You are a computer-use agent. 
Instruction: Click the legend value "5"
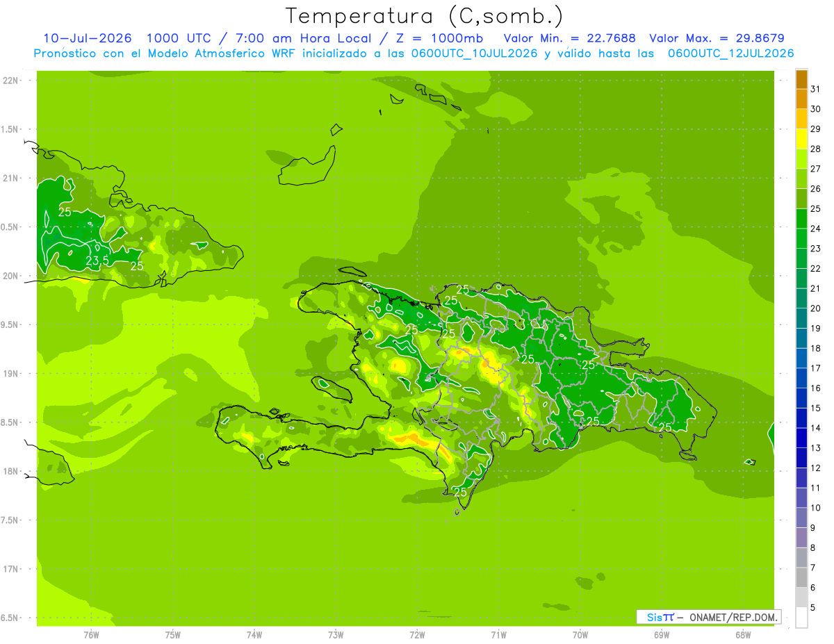pyautogui.click(x=813, y=608)
